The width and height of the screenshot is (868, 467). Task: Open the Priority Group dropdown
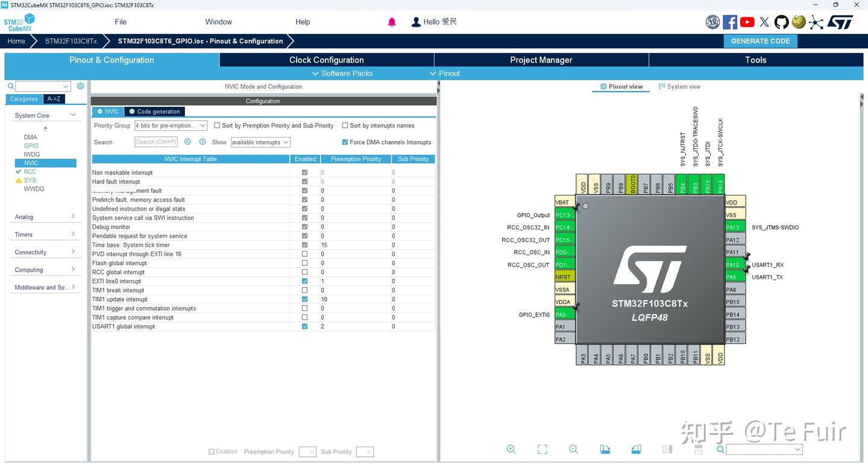[171, 125]
